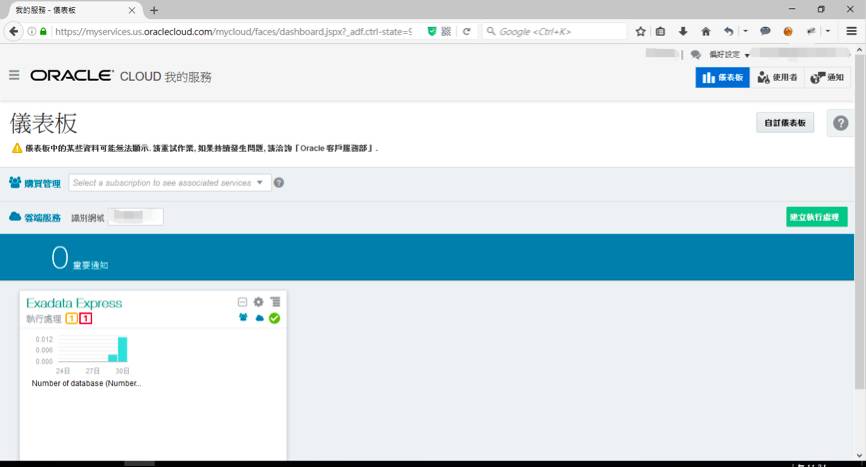Screen dimensions: 866x467
Task: Switch to the 使用者 users tab
Action: point(777,77)
